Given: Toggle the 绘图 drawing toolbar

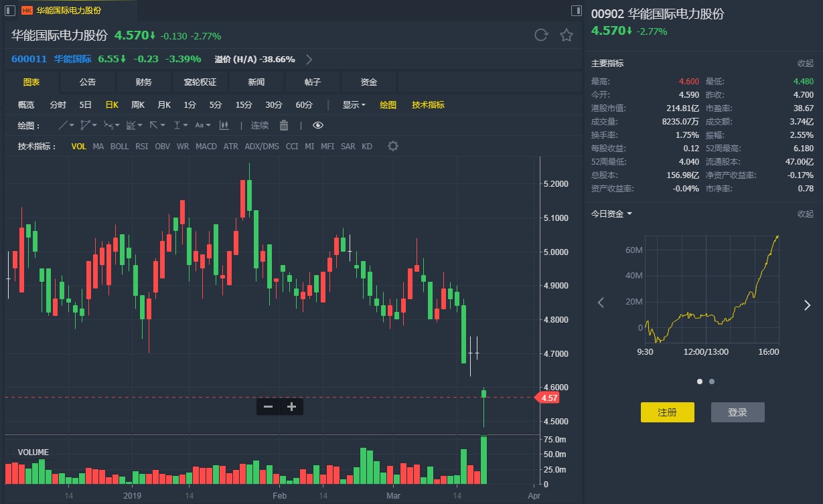Looking at the screenshot, I should click(388, 105).
